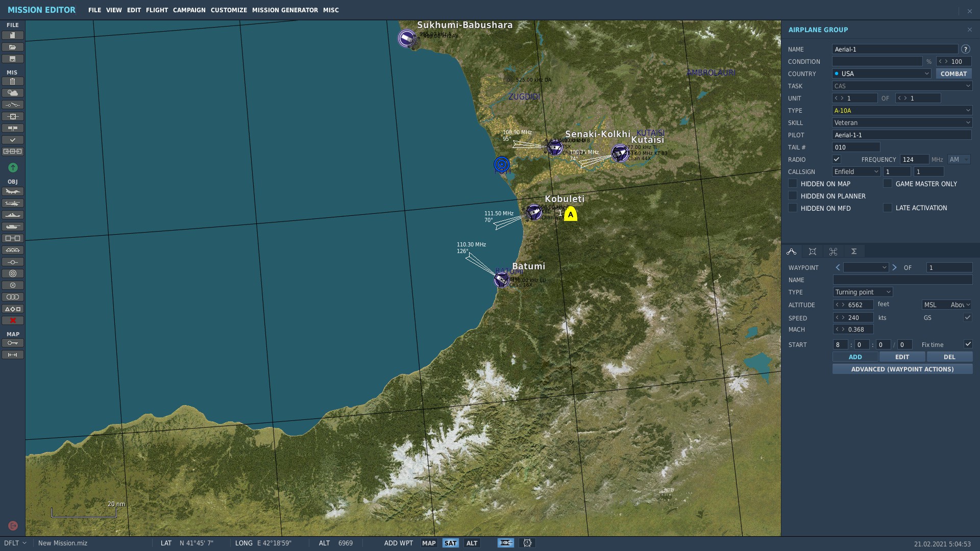Click Advanced (Waypoint Actions) button
Screen dimensions: 980x551
pos(902,369)
